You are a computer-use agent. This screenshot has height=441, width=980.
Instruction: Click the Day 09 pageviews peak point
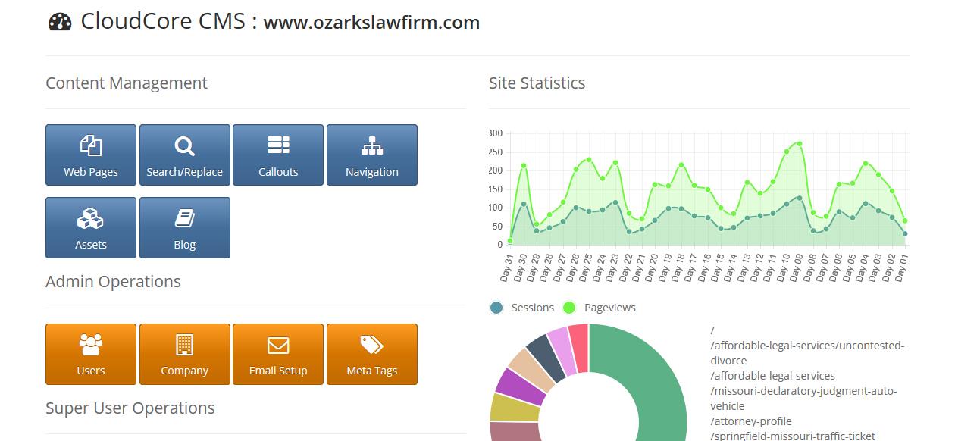coord(799,144)
